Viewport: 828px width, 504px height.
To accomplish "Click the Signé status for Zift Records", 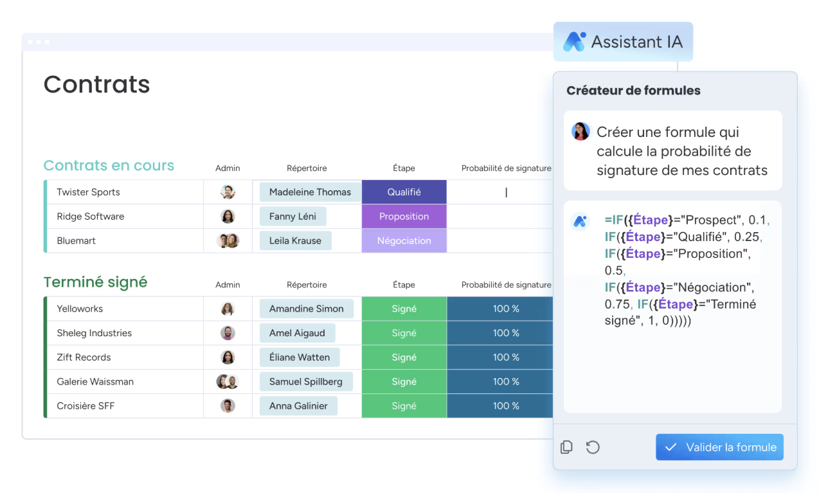I will [404, 357].
